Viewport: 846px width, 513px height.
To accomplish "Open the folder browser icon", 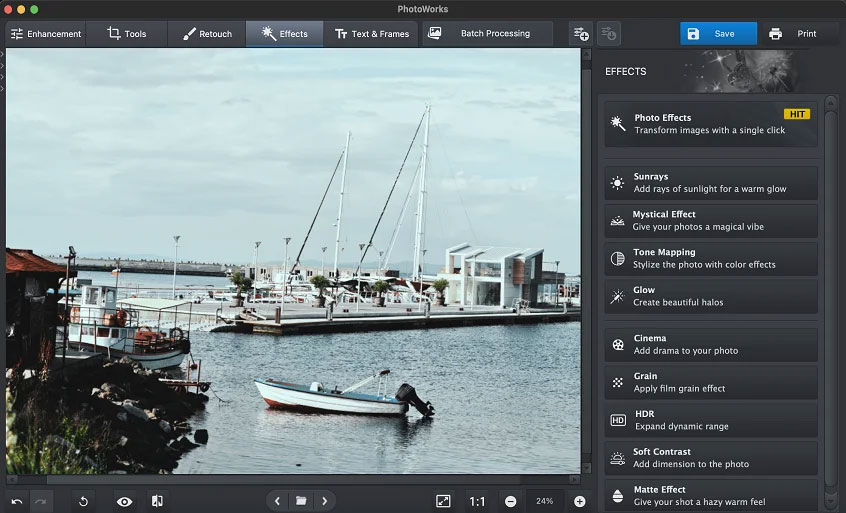I will tap(301, 501).
